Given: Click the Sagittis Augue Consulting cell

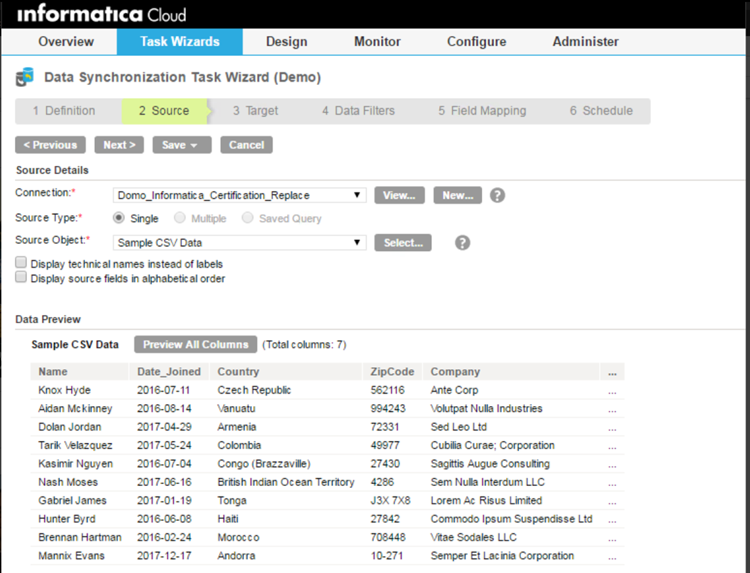Looking at the screenshot, I should [490, 464].
